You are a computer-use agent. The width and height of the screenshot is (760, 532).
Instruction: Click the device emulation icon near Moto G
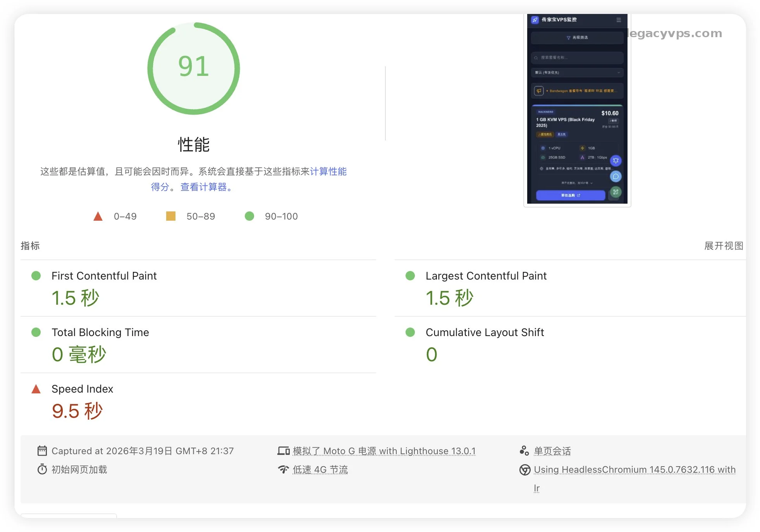tap(284, 451)
